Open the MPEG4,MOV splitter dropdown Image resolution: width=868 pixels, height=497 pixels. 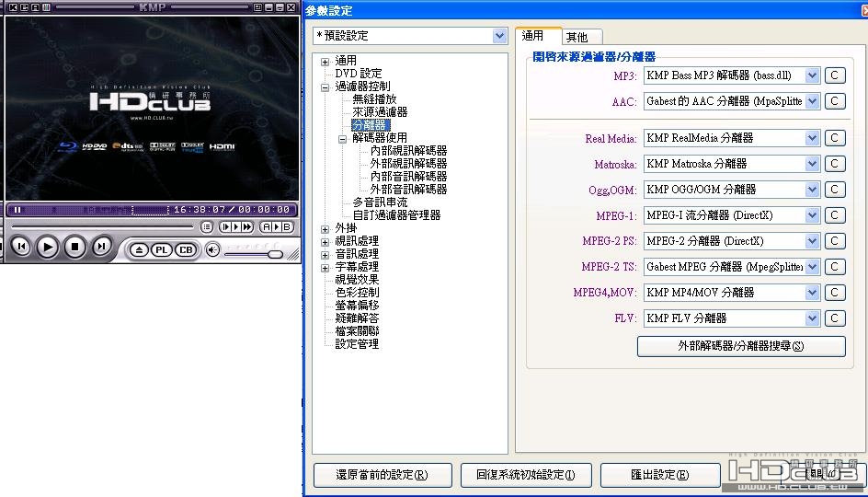(812, 293)
